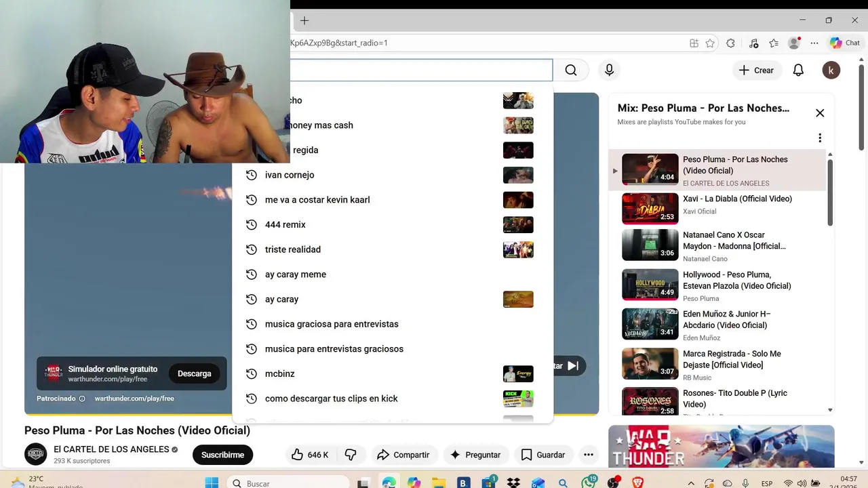Click the Crear create button
Image resolution: width=868 pixels, height=488 pixels.
point(756,70)
